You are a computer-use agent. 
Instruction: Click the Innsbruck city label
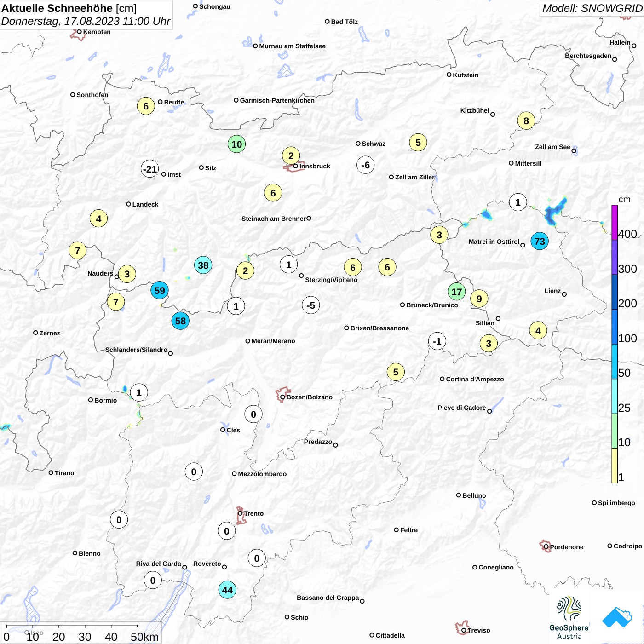coord(315,166)
